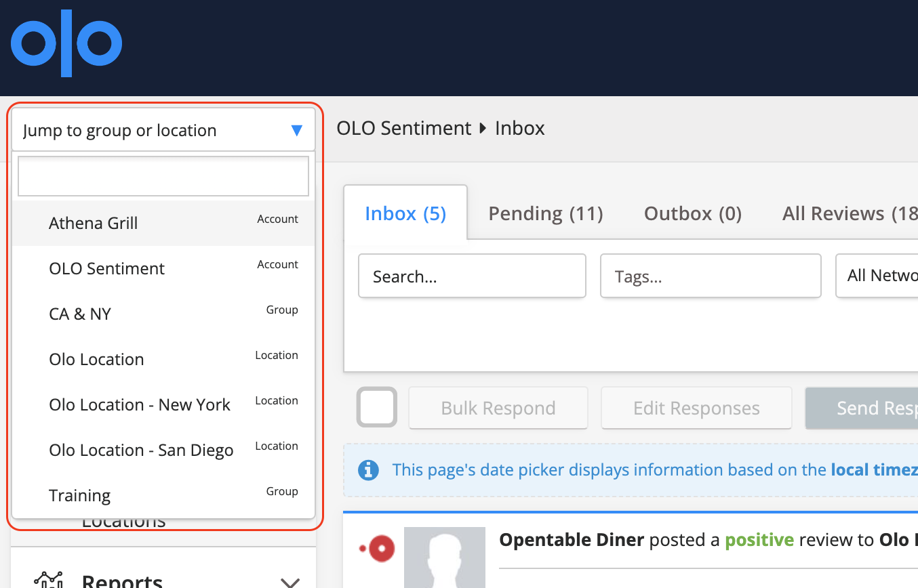Image resolution: width=918 pixels, height=588 pixels.
Task: Click the blue info icon in notice
Action: (x=368, y=469)
